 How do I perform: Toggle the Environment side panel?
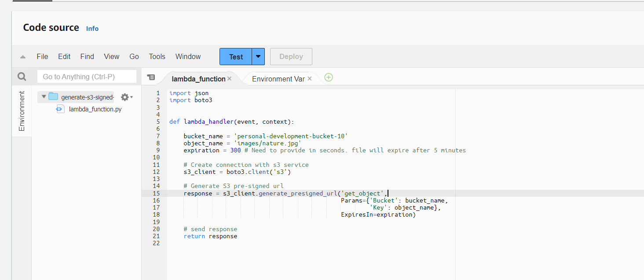(x=22, y=111)
